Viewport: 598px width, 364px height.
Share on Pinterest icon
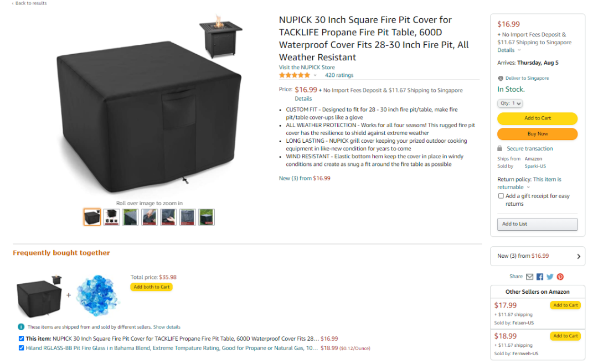(x=560, y=277)
